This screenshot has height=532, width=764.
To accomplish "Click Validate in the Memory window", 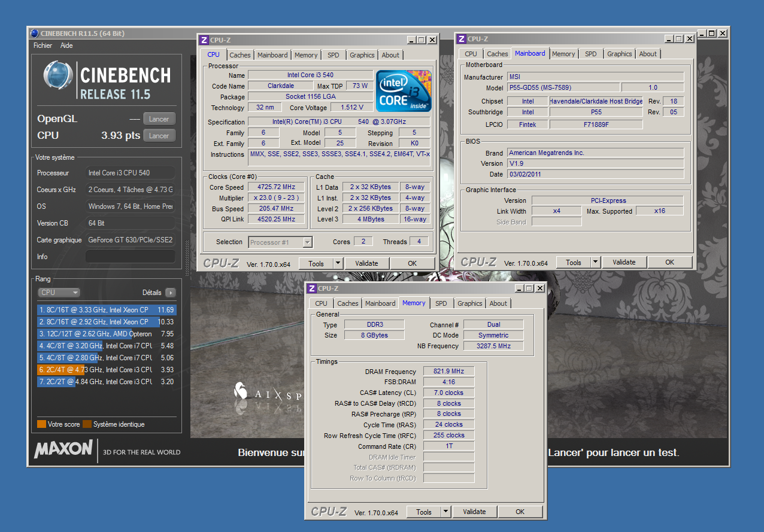I will 474,512.
